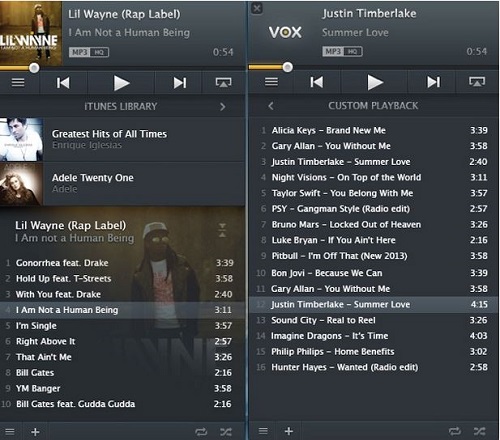The width and height of the screenshot is (500, 440).
Task: Click the play button in the left player
Action: point(121,83)
